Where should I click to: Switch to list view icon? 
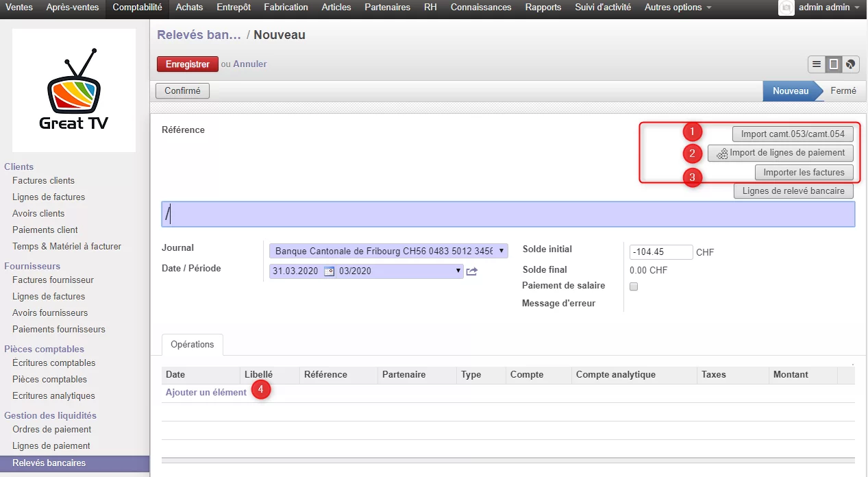point(817,64)
